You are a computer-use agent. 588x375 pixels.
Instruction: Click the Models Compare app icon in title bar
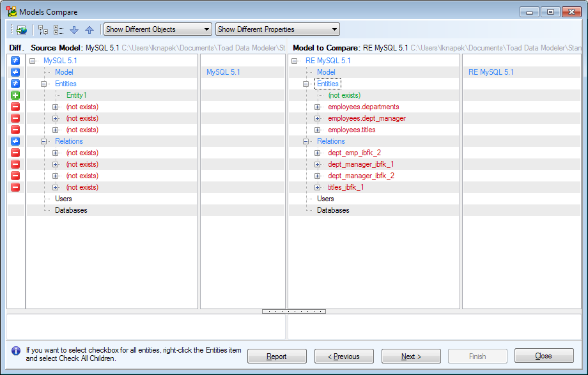tap(12, 11)
